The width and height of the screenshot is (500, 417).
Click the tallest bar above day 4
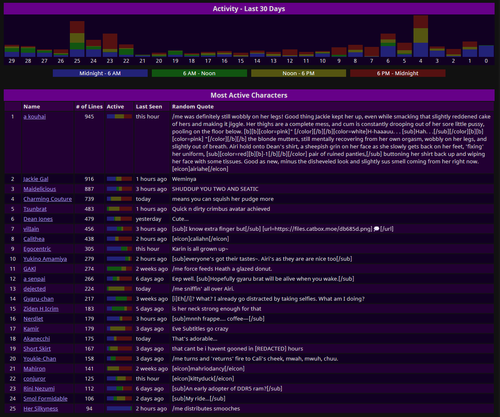click(421, 36)
